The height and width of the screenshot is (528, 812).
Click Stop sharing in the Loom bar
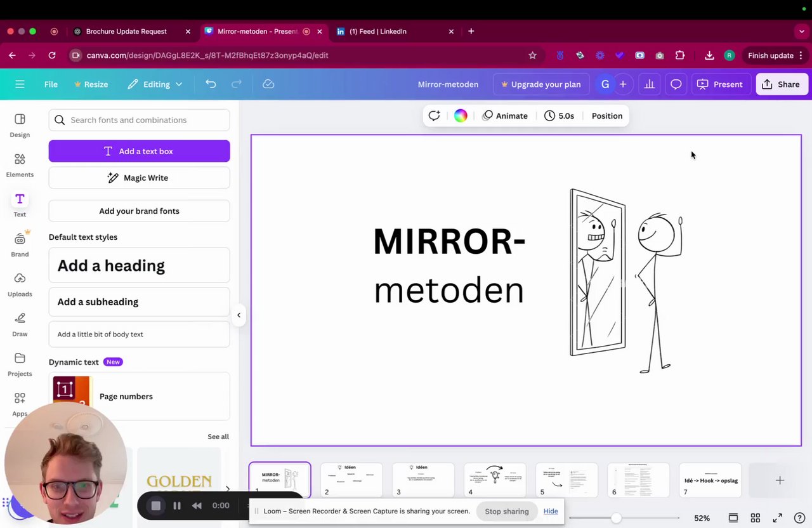point(507,511)
